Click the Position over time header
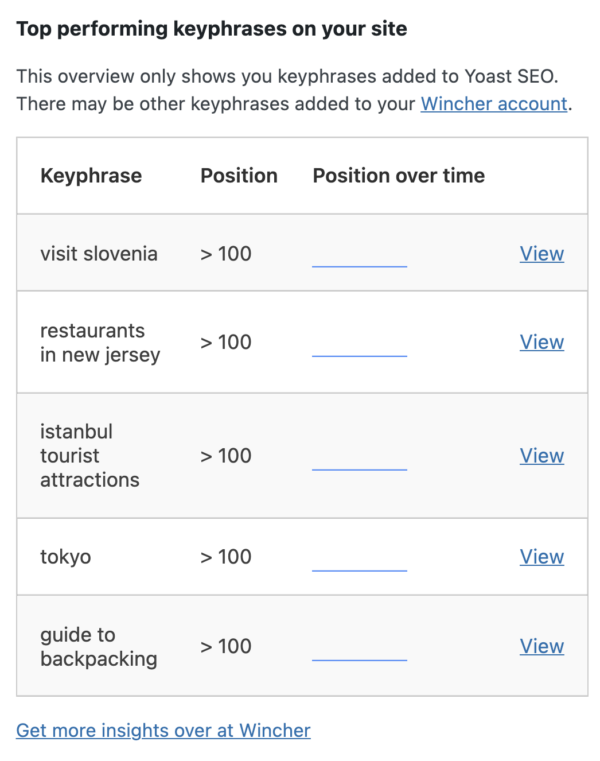Image resolution: width=600 pixels, height=761 pixels. (398, 176)
